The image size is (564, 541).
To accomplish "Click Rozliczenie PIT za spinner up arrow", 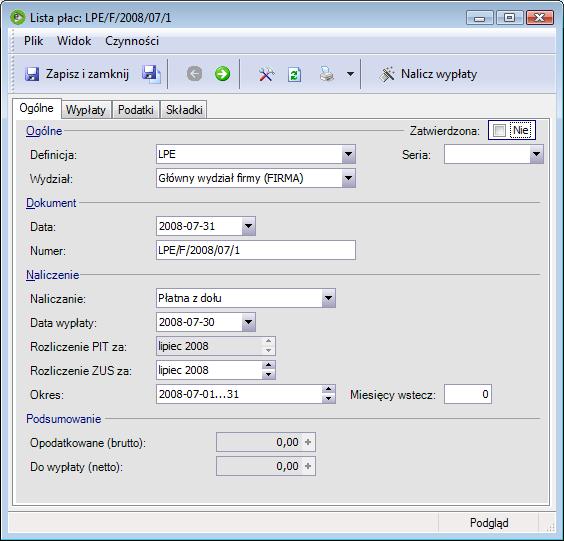I will pos(268,341).
